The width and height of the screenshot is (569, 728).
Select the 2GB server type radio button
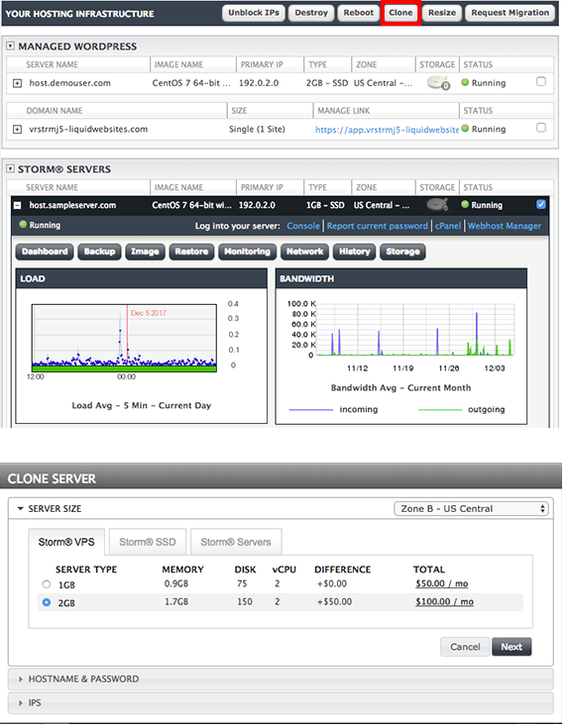click(x=46, y=602)
